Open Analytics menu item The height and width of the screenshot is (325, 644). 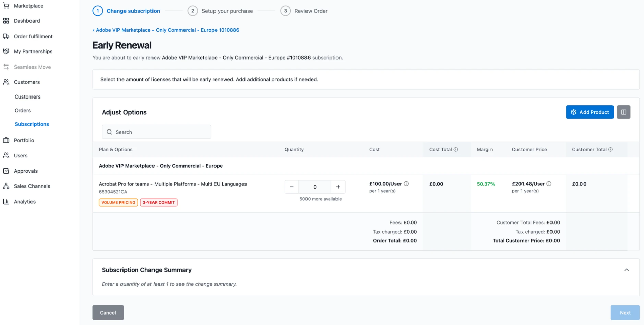tap(24, 201)
